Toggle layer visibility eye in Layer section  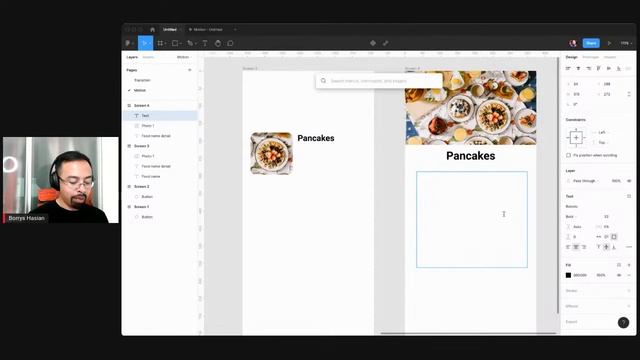[629, 181]
